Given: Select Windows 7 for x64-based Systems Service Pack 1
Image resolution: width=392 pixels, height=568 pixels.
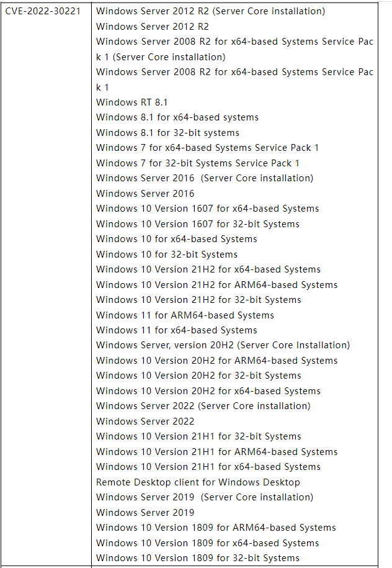Looking at the screenshot, I should point(207,148).
